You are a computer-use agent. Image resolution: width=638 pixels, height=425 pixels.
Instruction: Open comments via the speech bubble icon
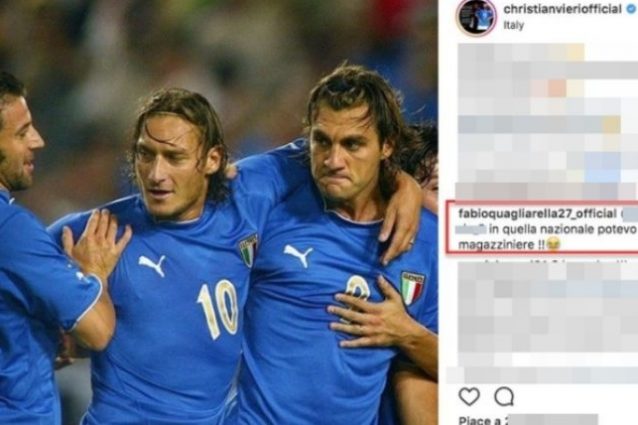(504, 397)
